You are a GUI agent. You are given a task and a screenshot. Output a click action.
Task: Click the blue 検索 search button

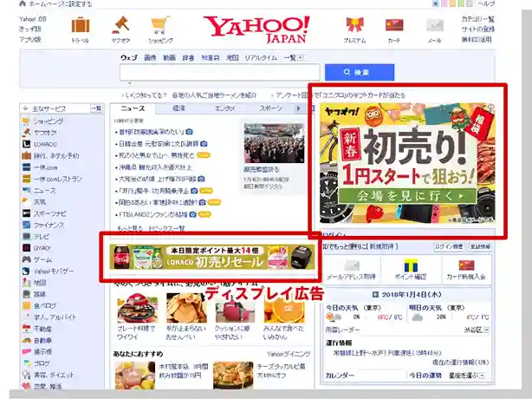pos(360,72)
